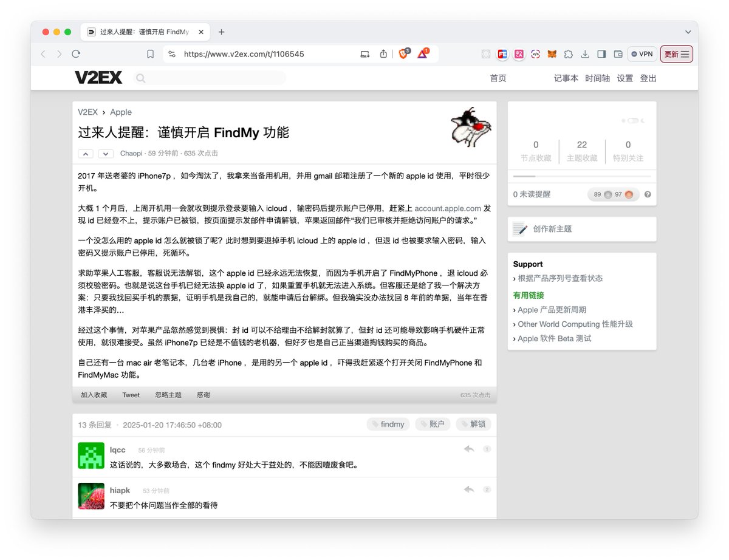Click 创作新主题 to create topic

552,229
